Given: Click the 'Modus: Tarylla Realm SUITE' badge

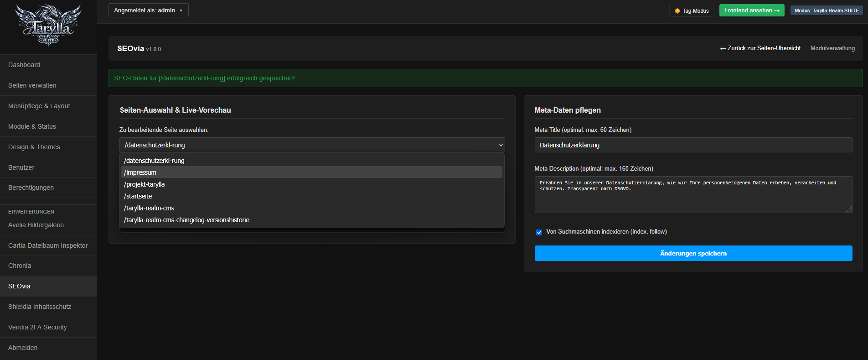Looking at the screenshot, I should coord(827,10).
